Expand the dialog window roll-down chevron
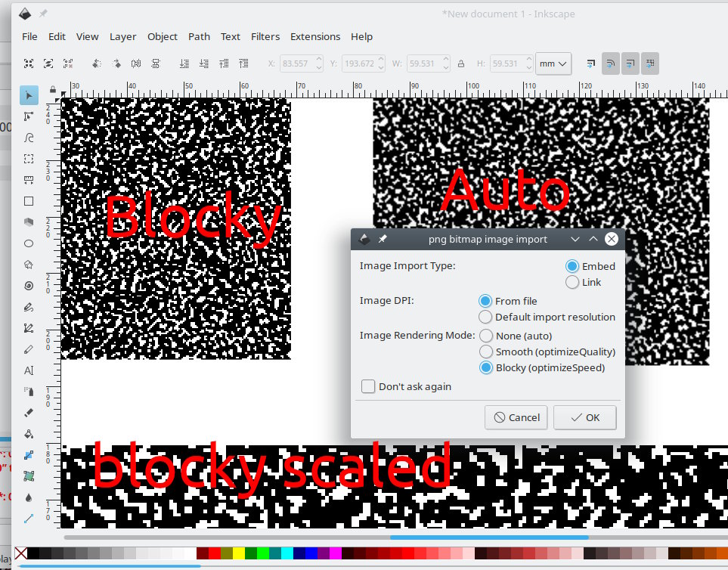Image resolution: width=728 pixels, height=570 pixels. 575,239
